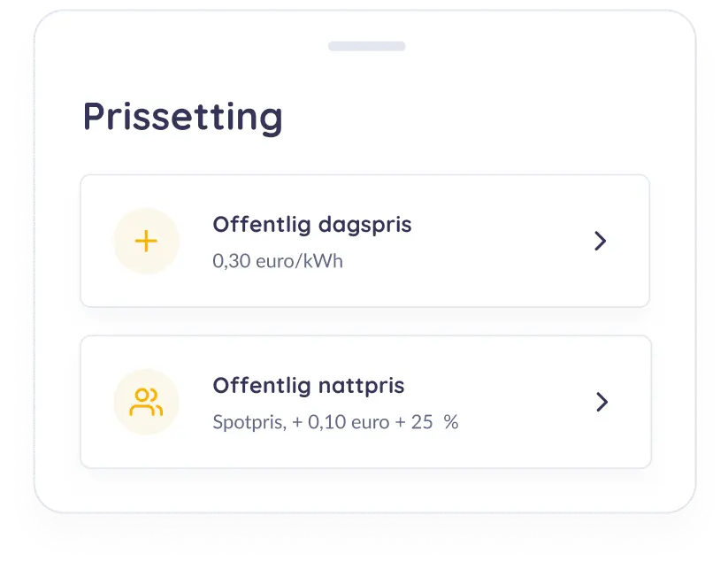Image resolution: width=728 pixels, height=569 pixels.
Task: Tap the circular background behind plus icon
Action: [146, 241]
